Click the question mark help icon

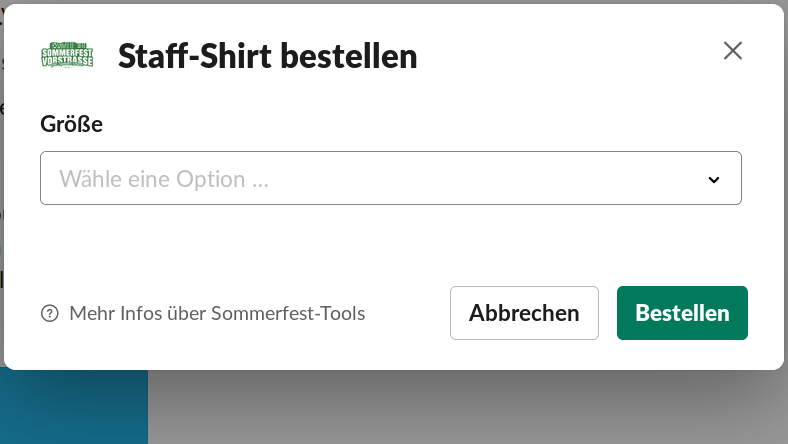tap(49, 314)
